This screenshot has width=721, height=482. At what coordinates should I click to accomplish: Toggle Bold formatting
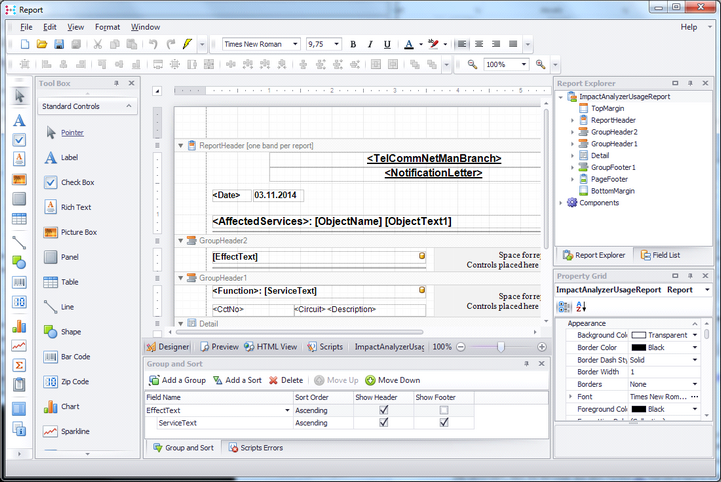(353, 44)
